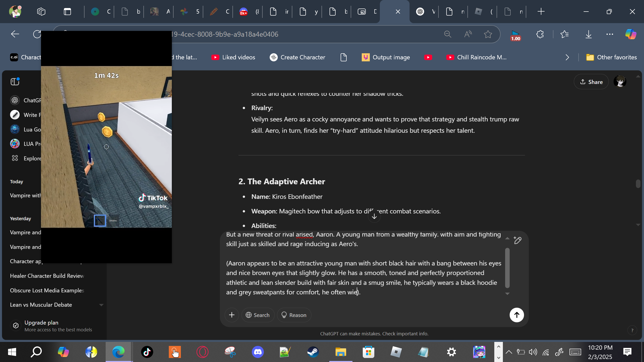Expand the bookmarks bar overflow chevron
The height and width of the screenshot is (362, 644).
tap(567, 57)
